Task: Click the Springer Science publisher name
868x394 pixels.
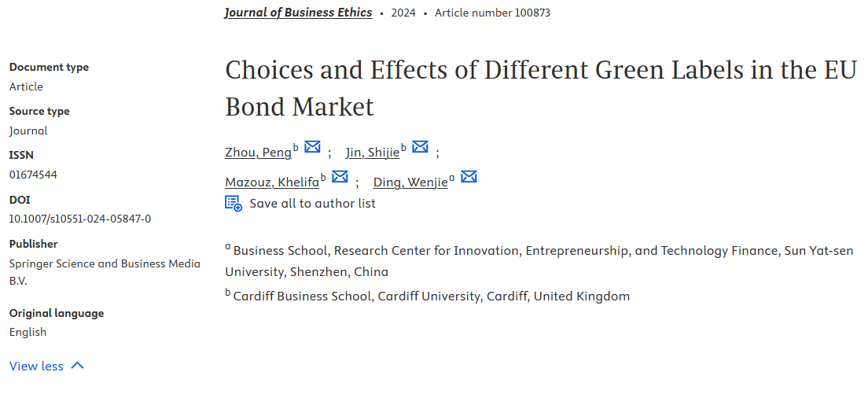Action: point(105,264)
